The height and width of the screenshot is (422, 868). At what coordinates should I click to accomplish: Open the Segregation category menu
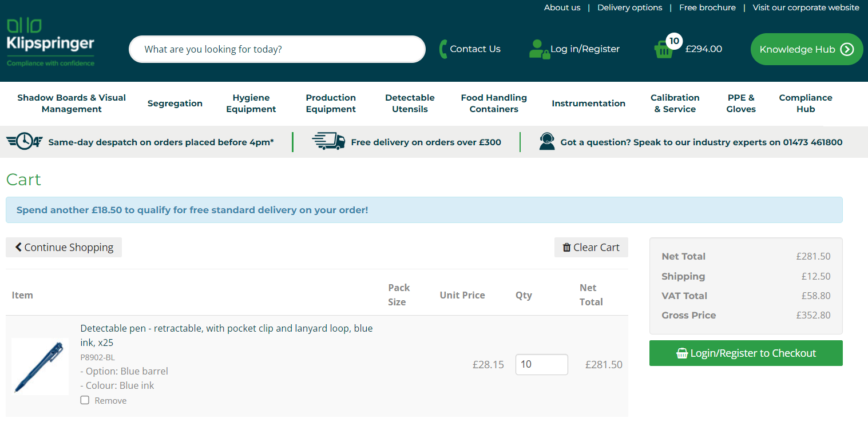(x=175, y=103)
